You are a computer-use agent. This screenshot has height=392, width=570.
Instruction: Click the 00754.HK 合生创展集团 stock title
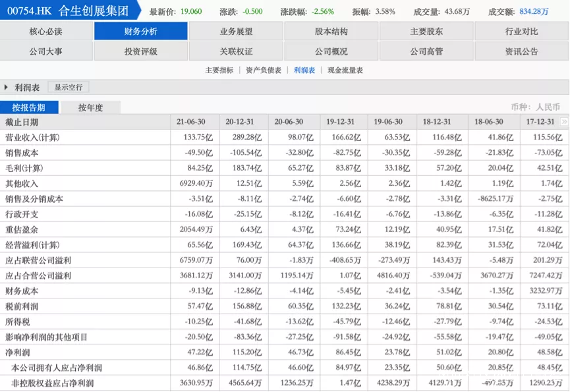pos(68,11)
